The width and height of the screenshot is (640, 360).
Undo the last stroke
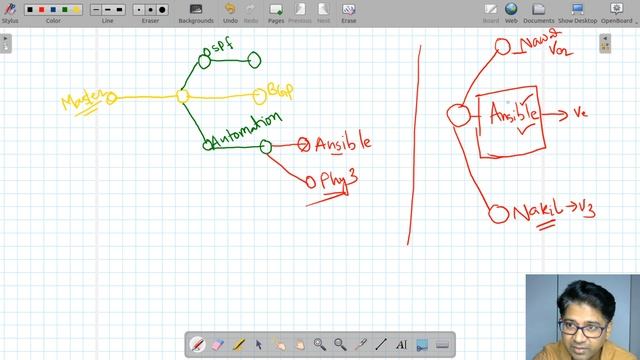(x=230, y=13)
